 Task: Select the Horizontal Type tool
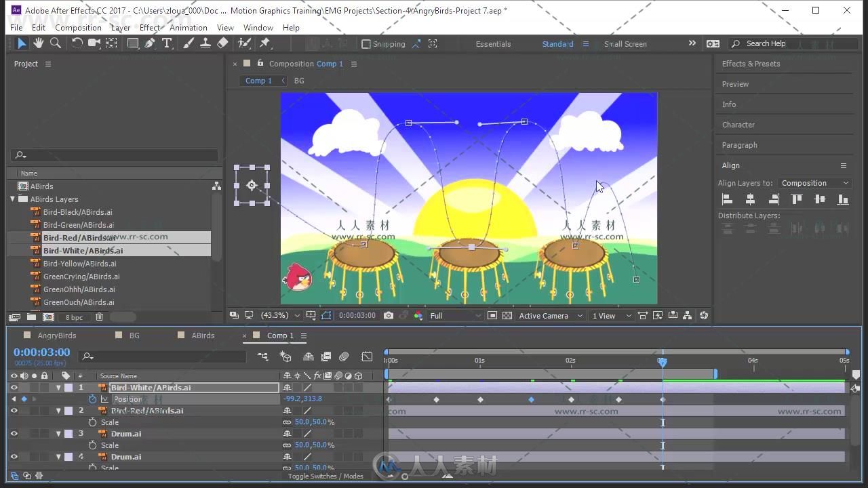[167, 43]
